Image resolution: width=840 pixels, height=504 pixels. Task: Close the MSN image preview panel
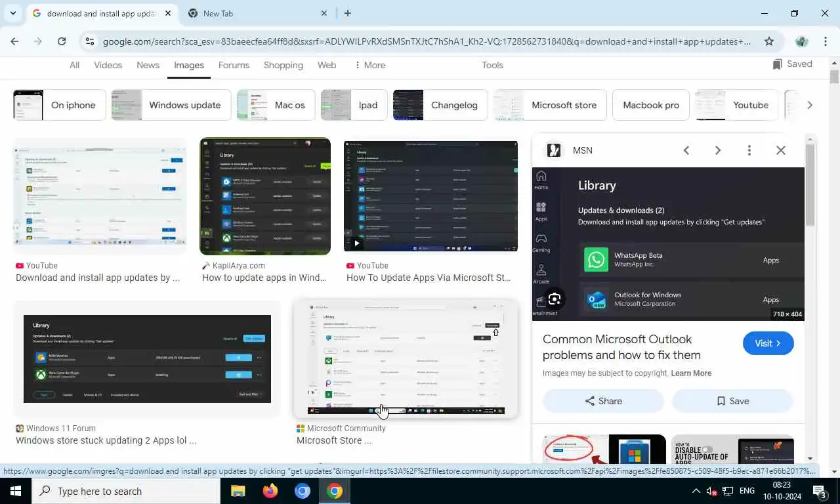[x=781, y=150]
